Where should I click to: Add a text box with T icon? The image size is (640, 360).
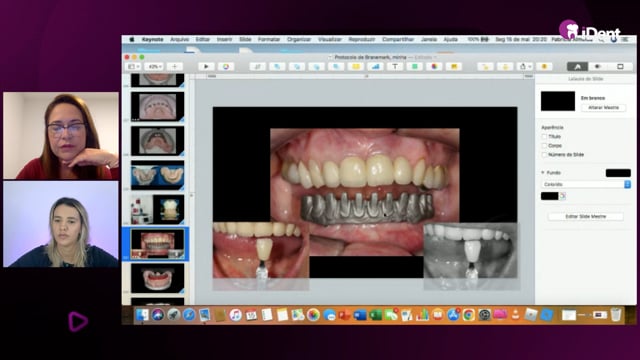coord(395,67)
